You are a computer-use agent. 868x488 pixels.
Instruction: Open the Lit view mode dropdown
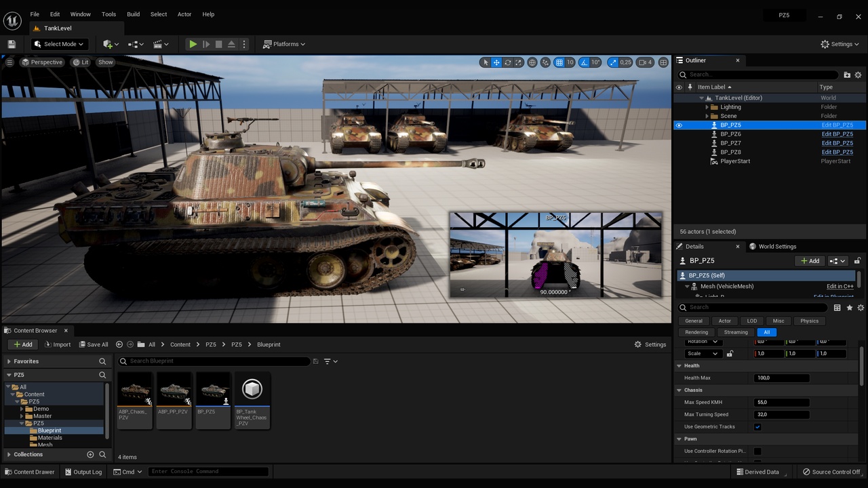81,62
